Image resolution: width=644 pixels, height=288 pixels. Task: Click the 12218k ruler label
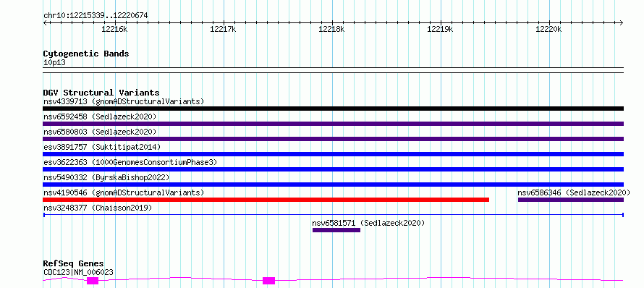(332, 29)
